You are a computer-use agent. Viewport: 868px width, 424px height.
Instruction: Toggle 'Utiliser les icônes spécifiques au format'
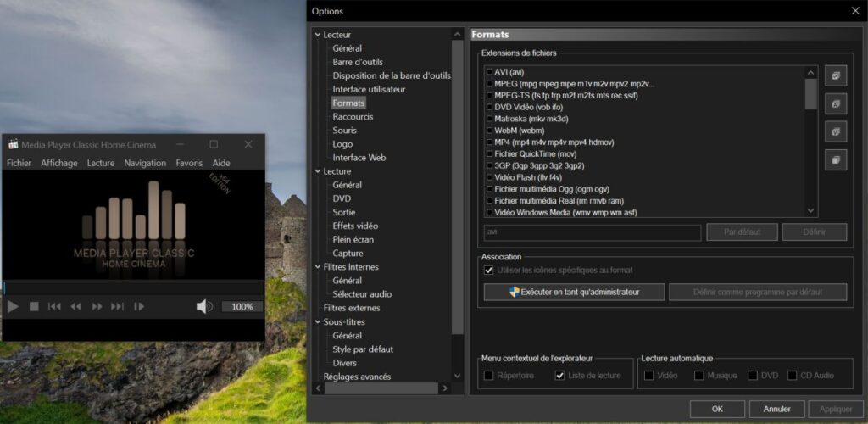coord(488,271)
